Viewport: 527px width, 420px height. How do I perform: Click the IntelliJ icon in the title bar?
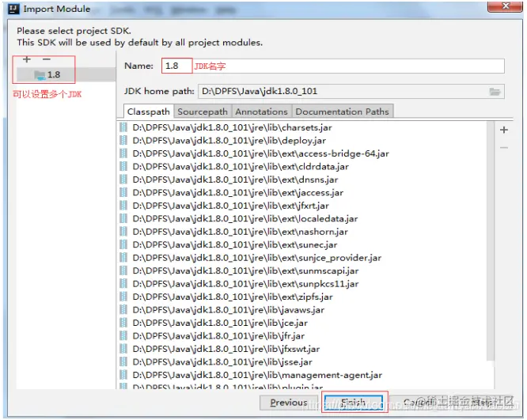click(13, 9)
